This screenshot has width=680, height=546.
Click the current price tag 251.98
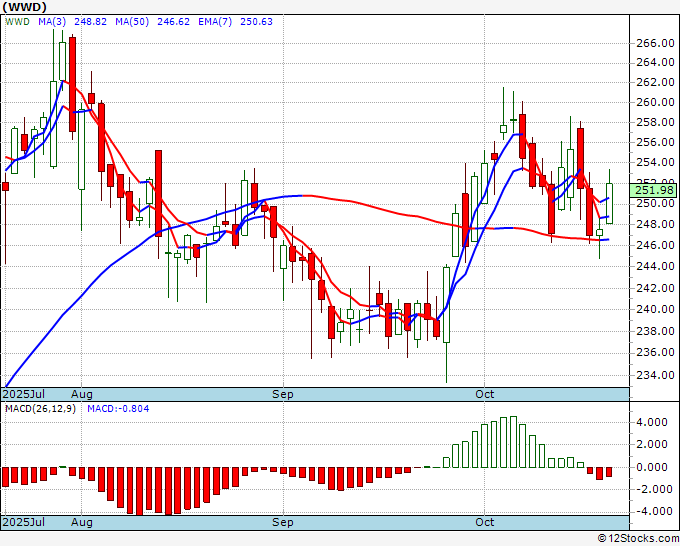click(655, 190)
